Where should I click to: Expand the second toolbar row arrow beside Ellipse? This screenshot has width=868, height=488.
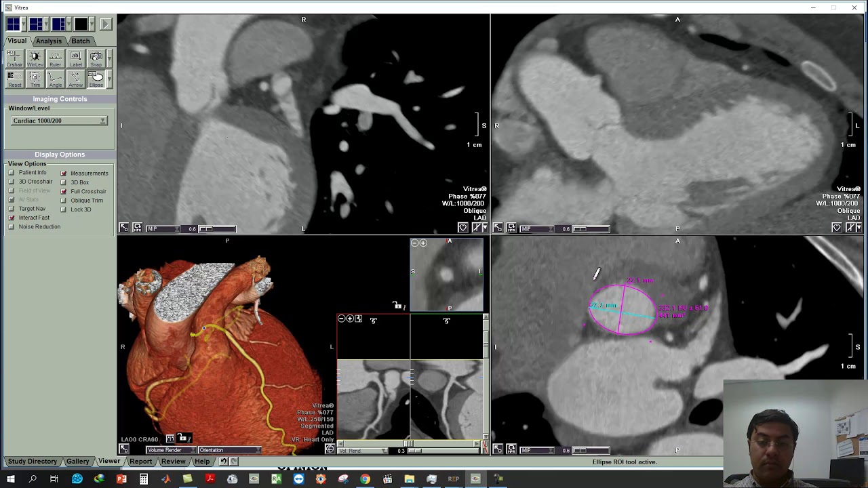(x=109, y=79)
